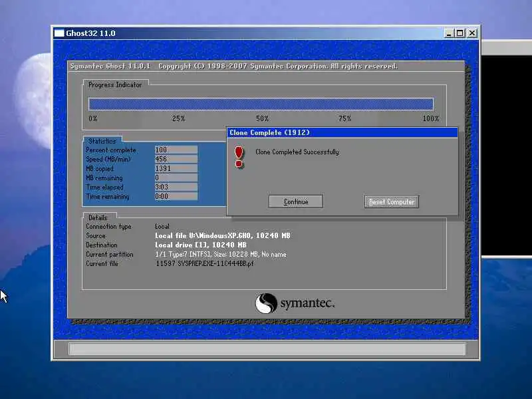
Task: Click the 0% marker under the progress bar
Action: pos(93,118)
